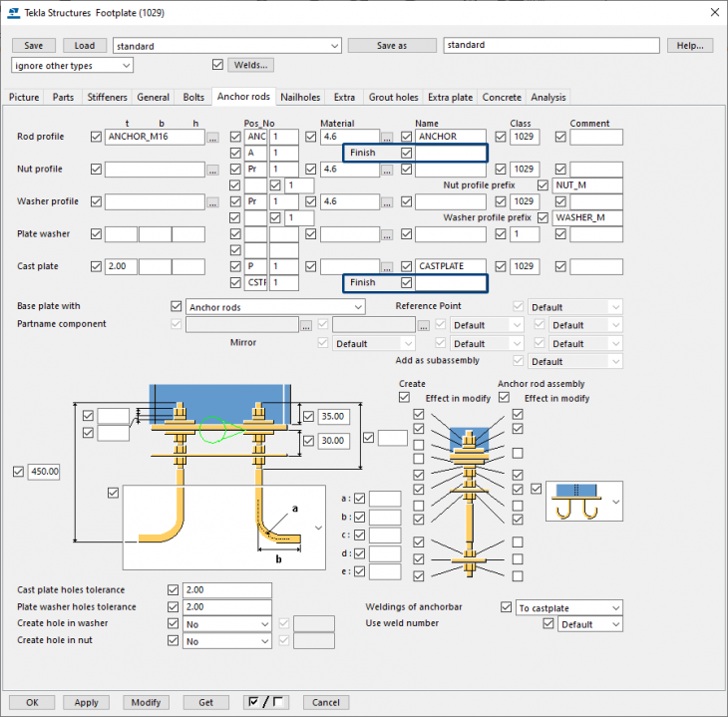Open the Stiffeners tab
The image size is (728, 717).
108,97
